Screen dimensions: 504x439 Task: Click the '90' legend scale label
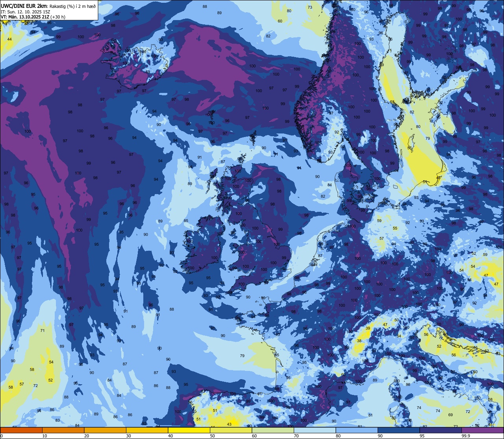(381, 436)
